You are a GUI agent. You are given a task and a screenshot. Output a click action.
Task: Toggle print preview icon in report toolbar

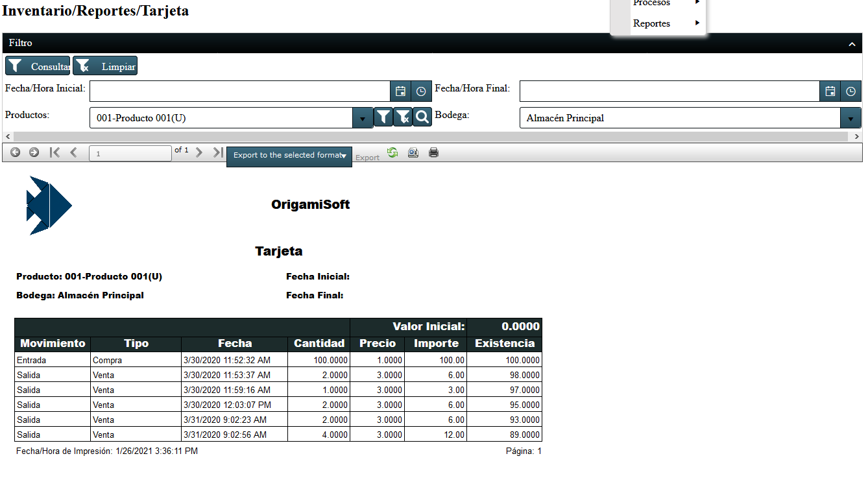click(413, 153)
